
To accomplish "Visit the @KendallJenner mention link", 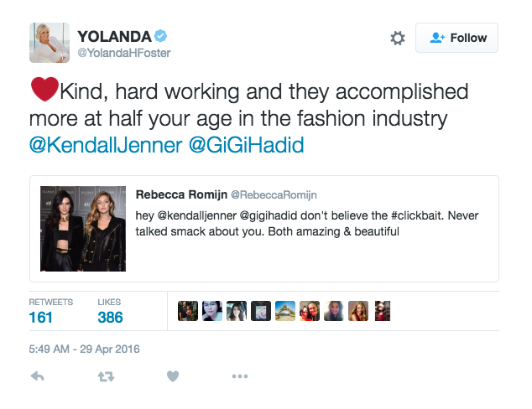I will pyautogui.click(x=106, y=145).
